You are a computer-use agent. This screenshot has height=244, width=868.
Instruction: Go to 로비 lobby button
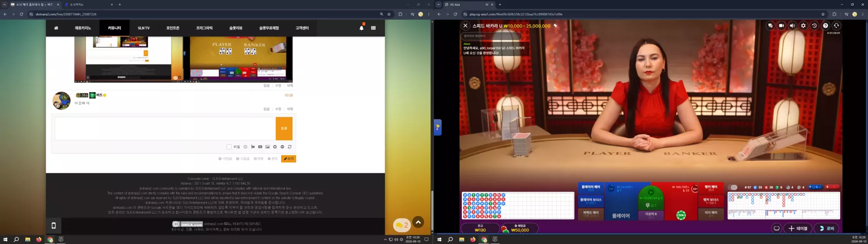click(826, 228)
